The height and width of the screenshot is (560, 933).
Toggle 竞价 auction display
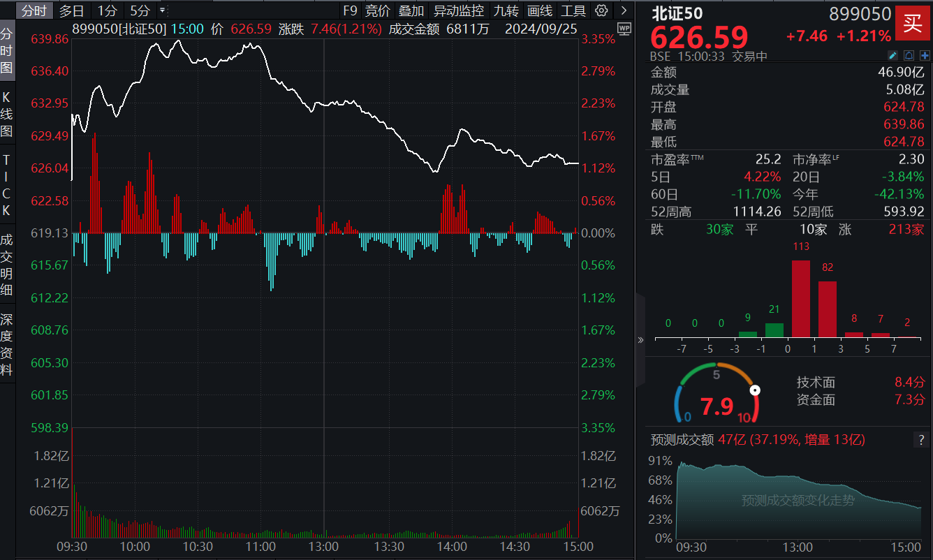(x=378, y=10)
